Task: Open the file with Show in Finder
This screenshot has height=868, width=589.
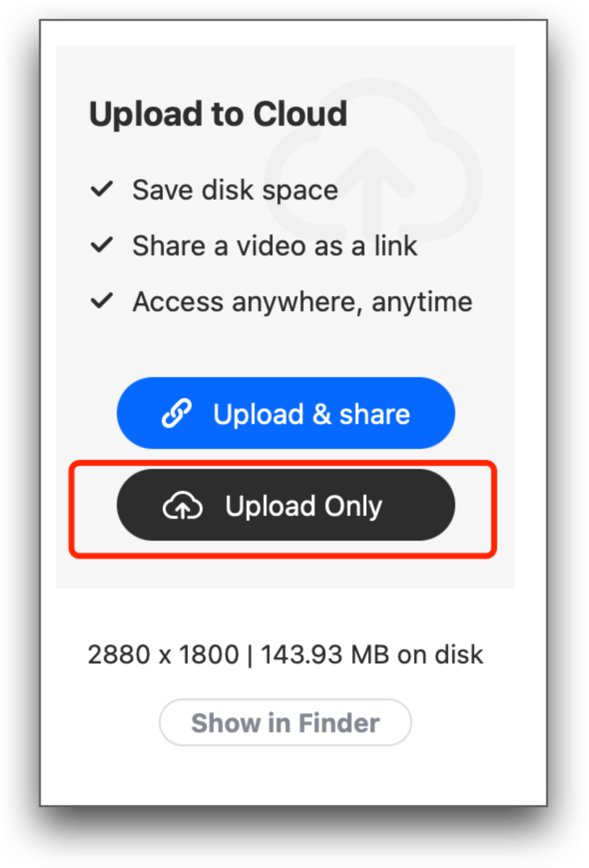Action: click(286, 722)
